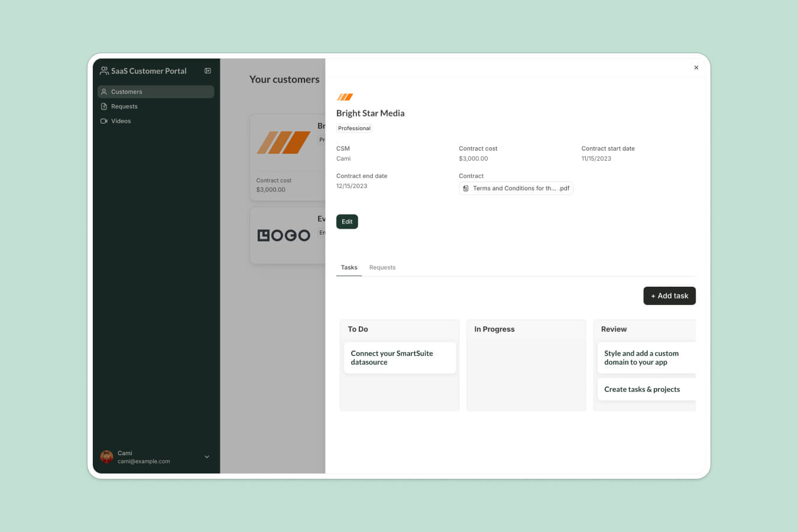Open Connect your SmartSuite datasource task card

(400, 358)
